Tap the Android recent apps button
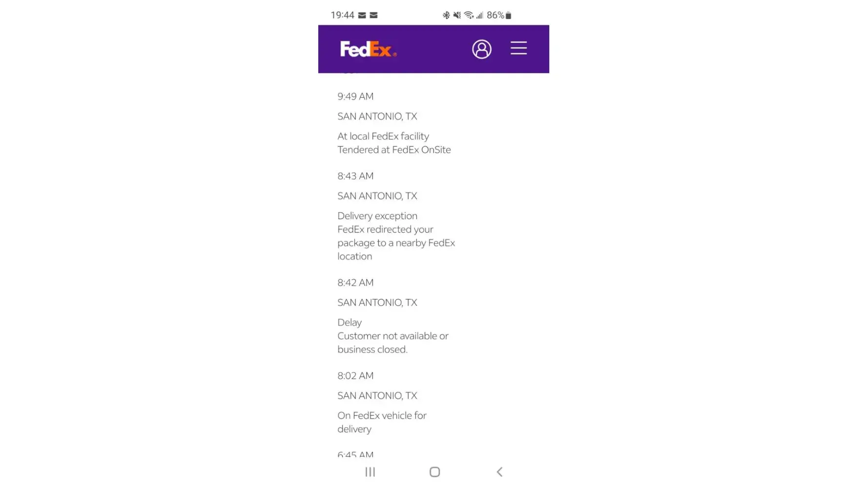 370,472
